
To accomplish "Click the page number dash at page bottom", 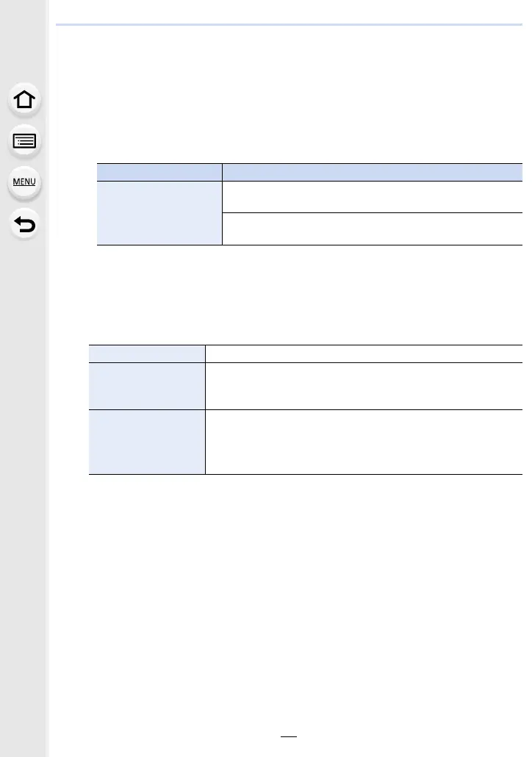I will pos(289,736).
